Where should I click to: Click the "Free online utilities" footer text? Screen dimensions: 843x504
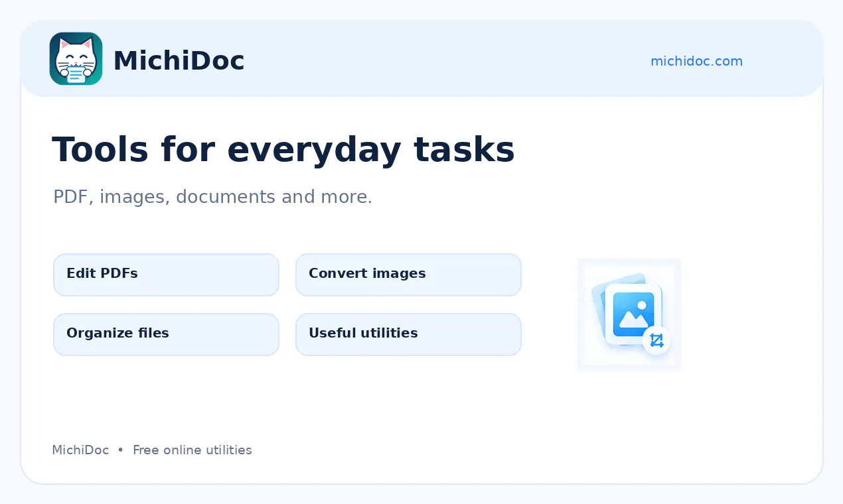[192, 450]
